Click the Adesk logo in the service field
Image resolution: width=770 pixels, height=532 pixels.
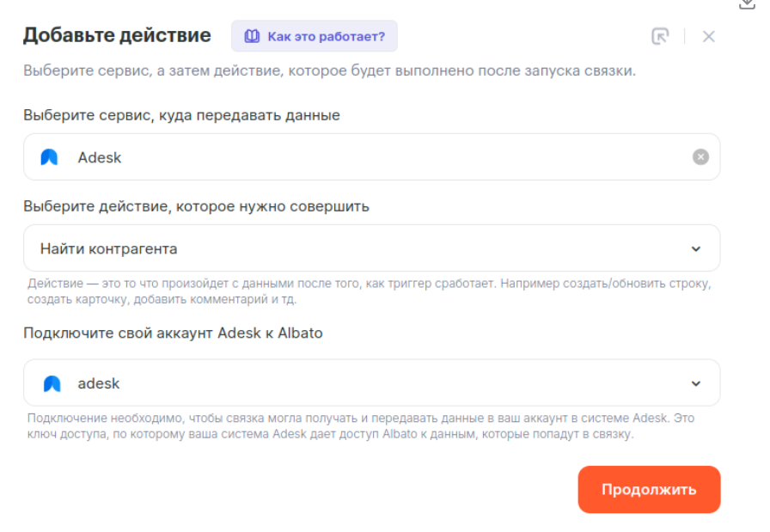[50, 157]
